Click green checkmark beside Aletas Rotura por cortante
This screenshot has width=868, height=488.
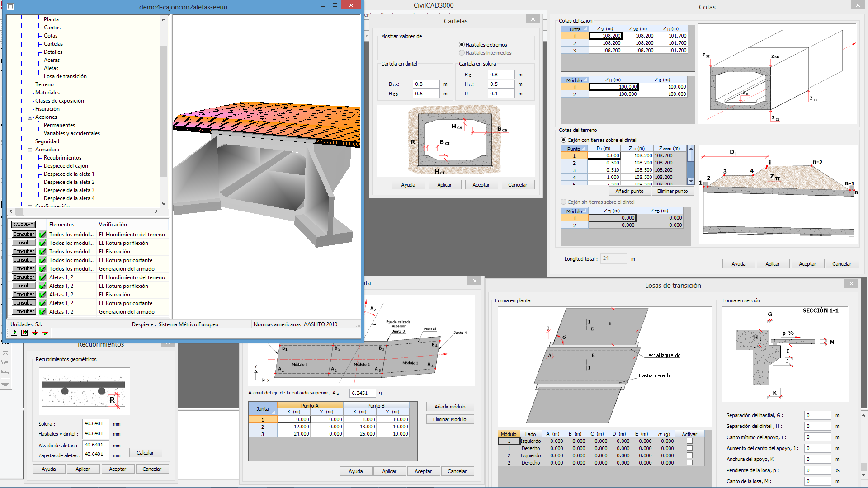pyautogui.click(x=43, y=303)
